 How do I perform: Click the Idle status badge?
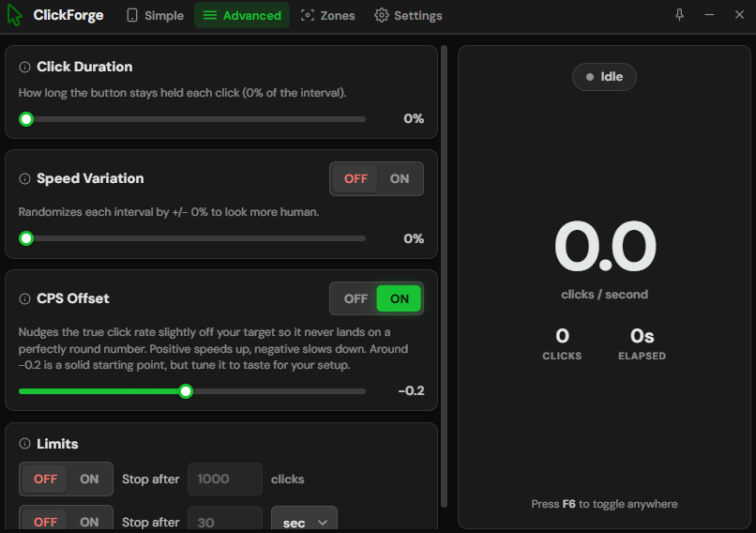coord(604,77)
